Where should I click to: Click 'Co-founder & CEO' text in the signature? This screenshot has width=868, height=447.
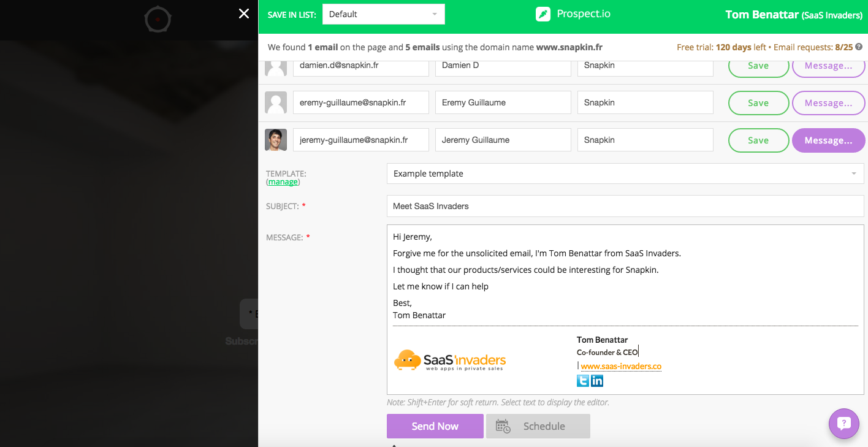click(x=607, y=353)
